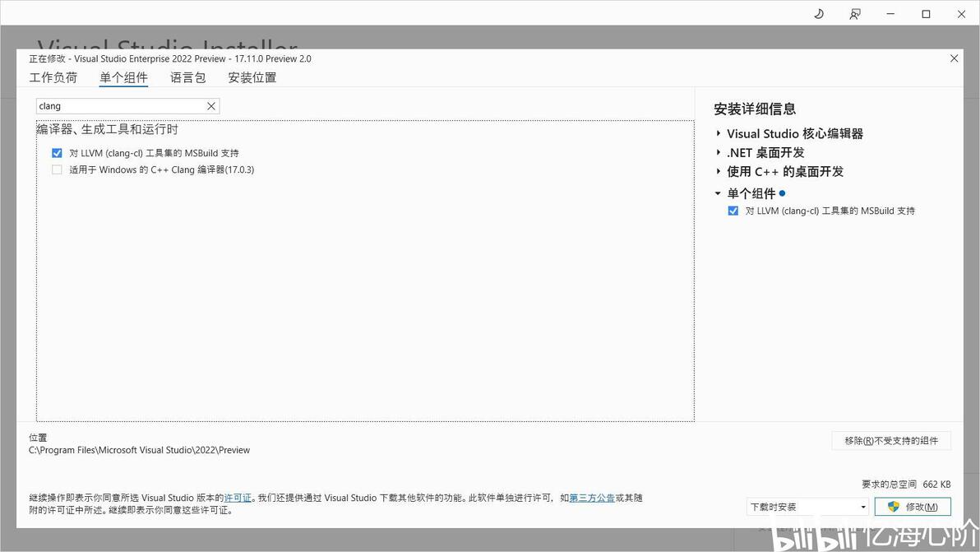Screen dimensions: 980x552
Task: Click 编译器、生成工具和运行时 group heading
Action: point(108,129)
